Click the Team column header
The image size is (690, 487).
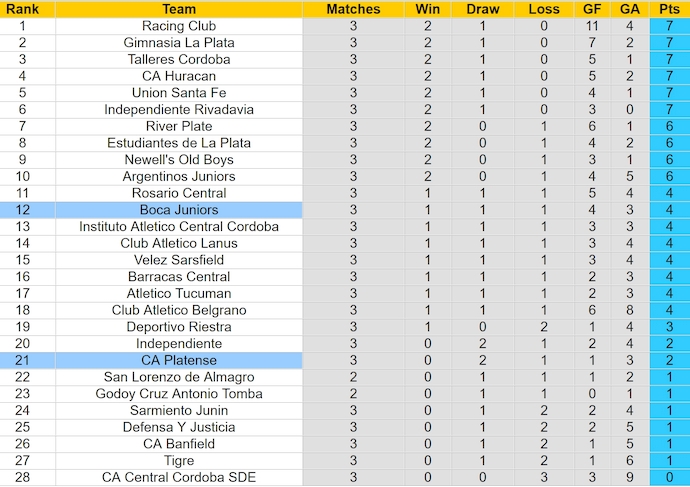179,9
